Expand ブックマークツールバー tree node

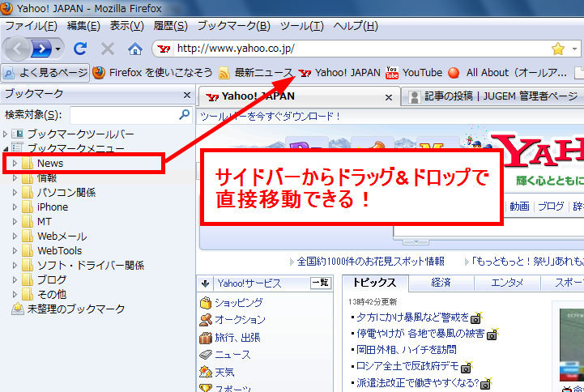pos(5,134)
